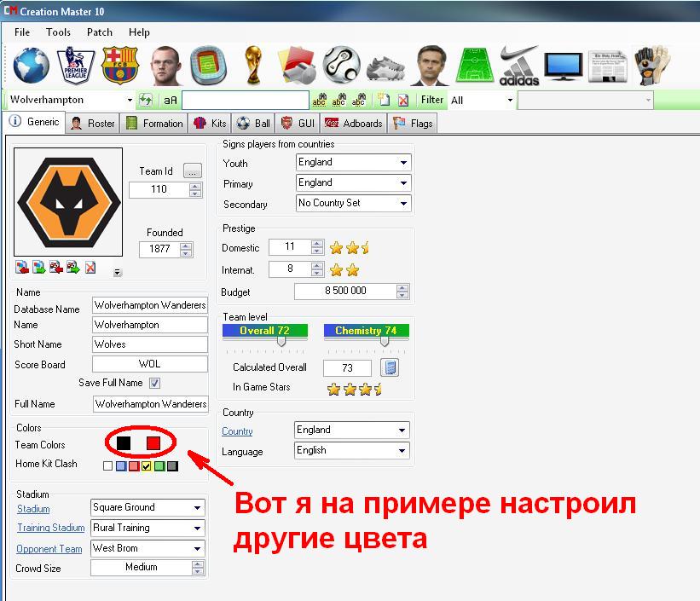
Task: Click the Overall 72 slider handle
Action: tap(281, 342)
